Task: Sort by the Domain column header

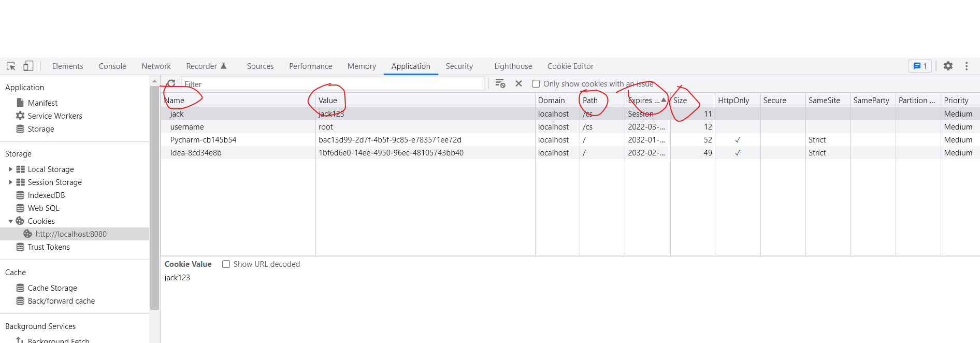Action: point(557,100)
